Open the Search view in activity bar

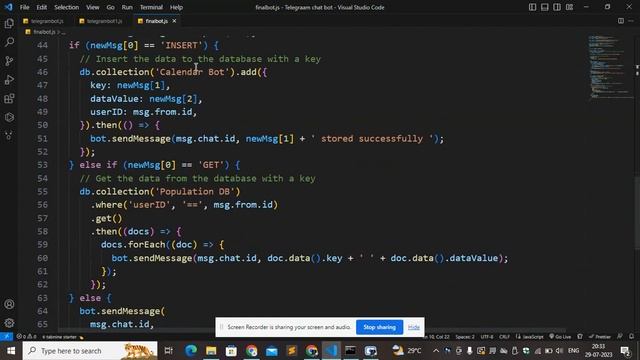(9, 42)
